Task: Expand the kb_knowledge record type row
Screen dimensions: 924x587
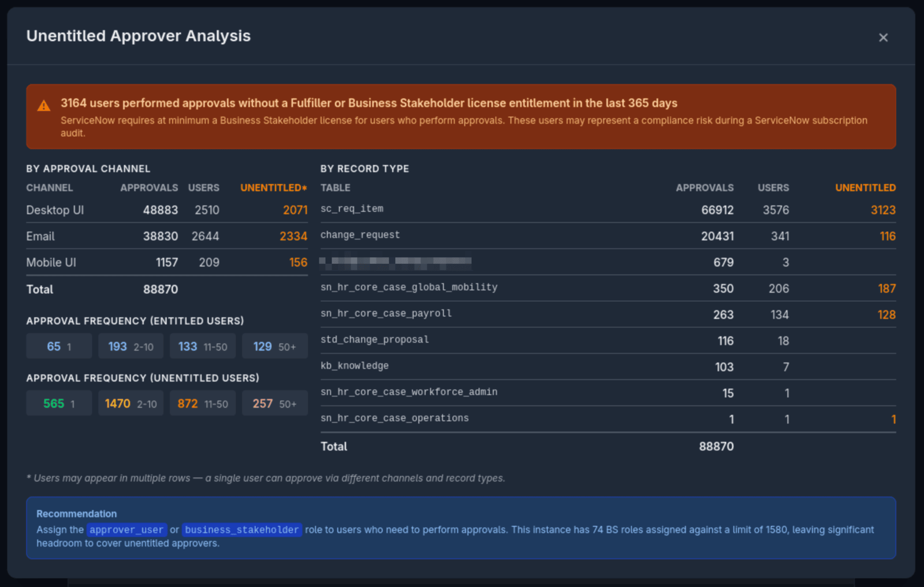Action: (x=355, y=365)
